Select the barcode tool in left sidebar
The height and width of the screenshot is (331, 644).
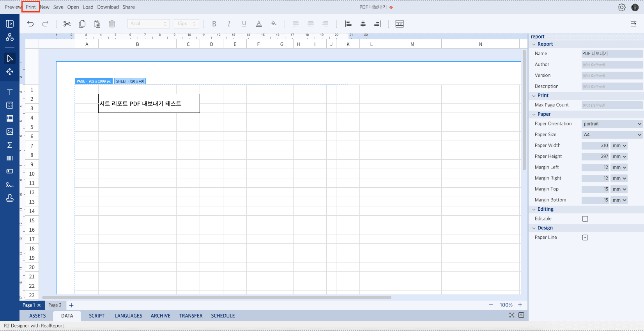tap(10, 158)
